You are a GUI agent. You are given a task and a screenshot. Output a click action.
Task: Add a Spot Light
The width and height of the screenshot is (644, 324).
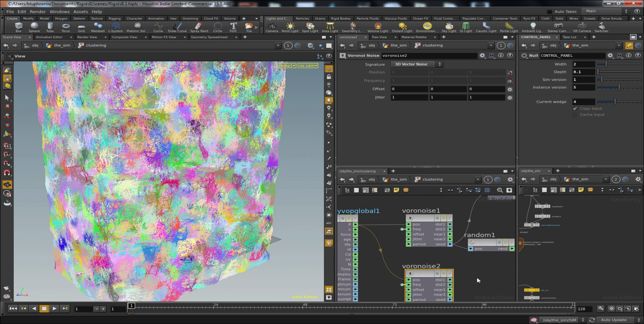tap(310, 28)
